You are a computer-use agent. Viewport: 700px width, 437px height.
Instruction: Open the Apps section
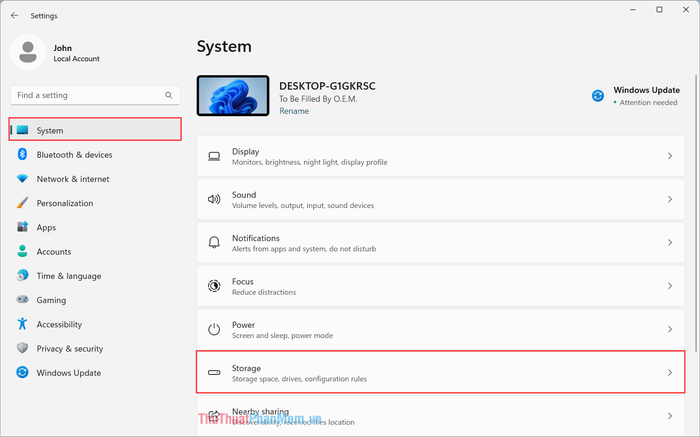coord(95,227)
